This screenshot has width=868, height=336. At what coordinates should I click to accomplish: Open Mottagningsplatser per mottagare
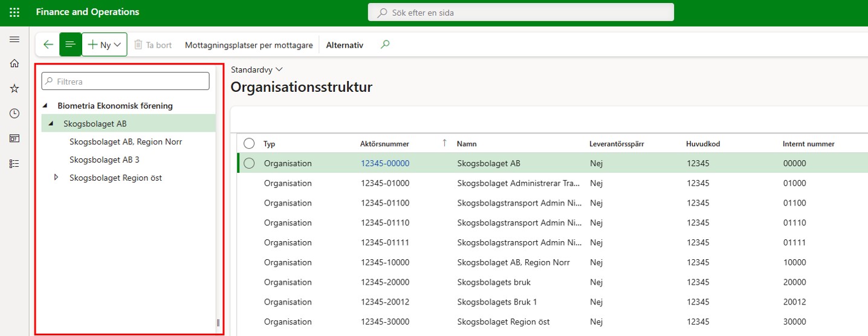pyautogui.click(x=249, y=45)
